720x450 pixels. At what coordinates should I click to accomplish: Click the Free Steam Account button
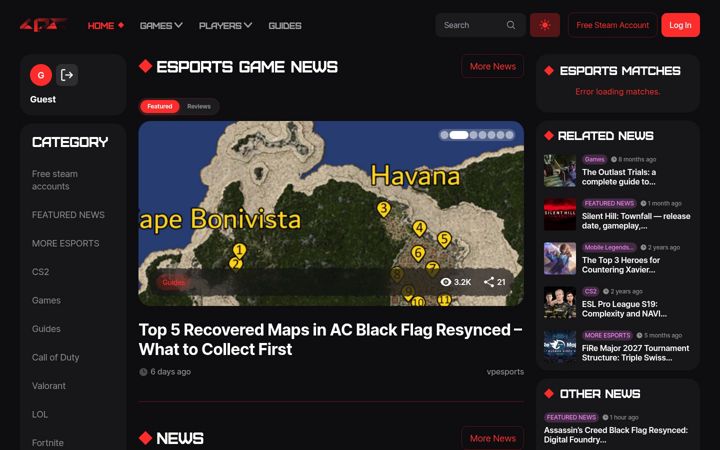coord(613,25)
